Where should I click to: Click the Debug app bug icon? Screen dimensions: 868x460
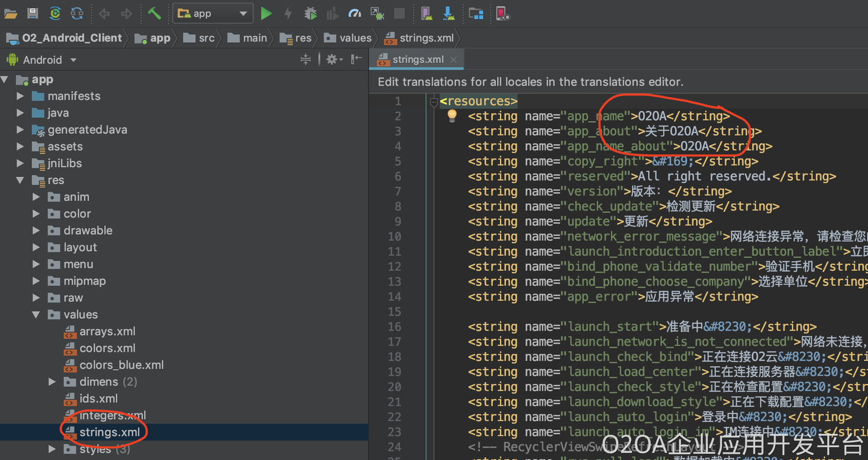pos(311,13)
